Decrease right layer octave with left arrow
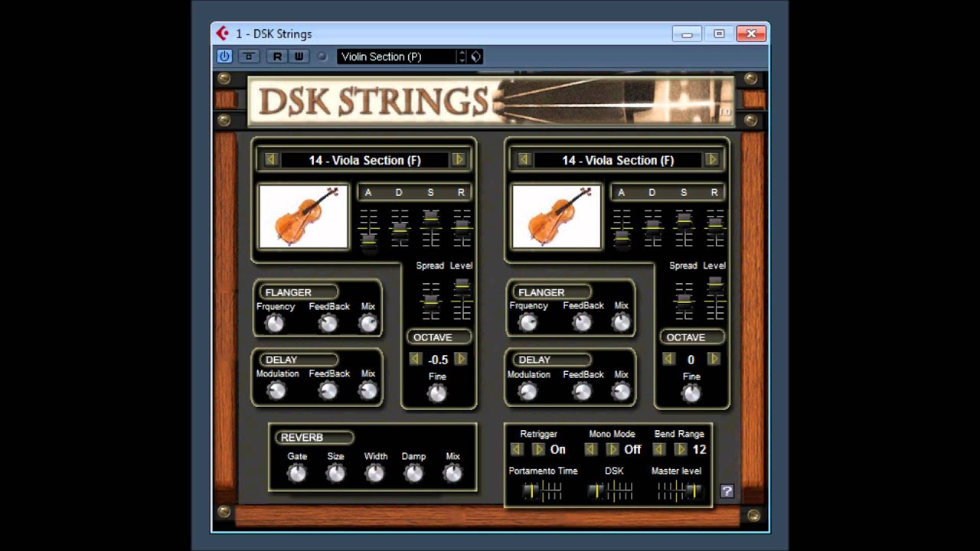 click(668, 359)
